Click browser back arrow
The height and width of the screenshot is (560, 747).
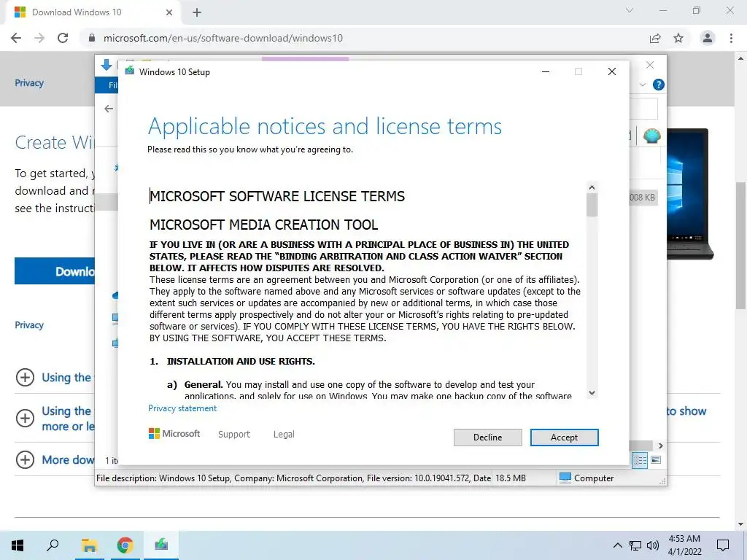click(x=16, y=38)
